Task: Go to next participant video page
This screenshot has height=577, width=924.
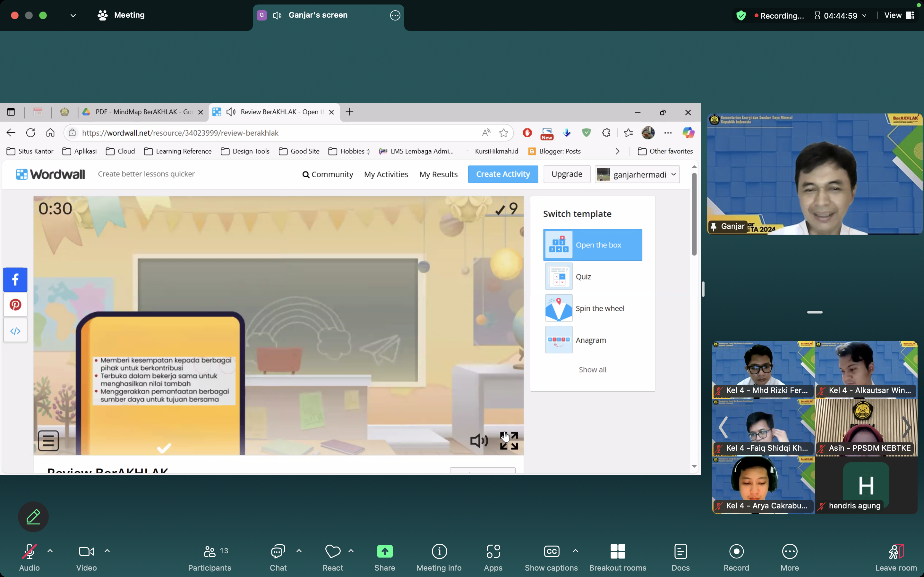Action: 907,427
